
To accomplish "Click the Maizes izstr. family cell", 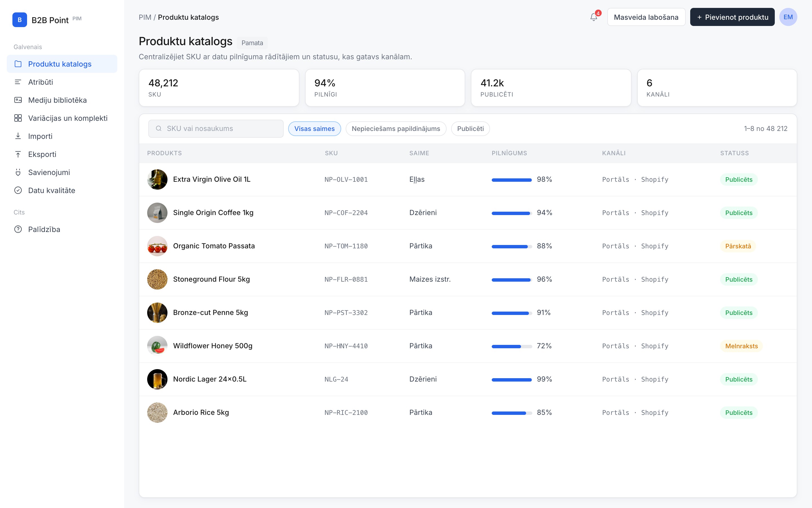I will coord(430,279).
